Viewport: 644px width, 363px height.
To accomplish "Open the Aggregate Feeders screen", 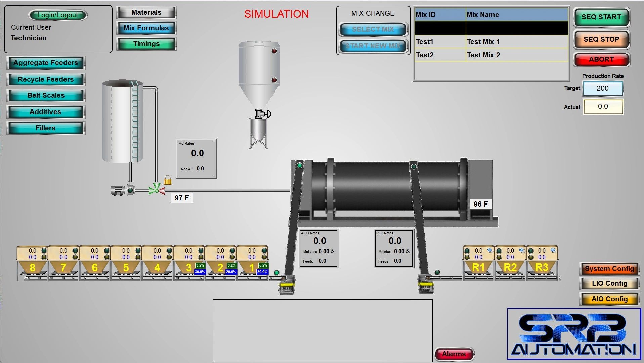I will point(46,63).
